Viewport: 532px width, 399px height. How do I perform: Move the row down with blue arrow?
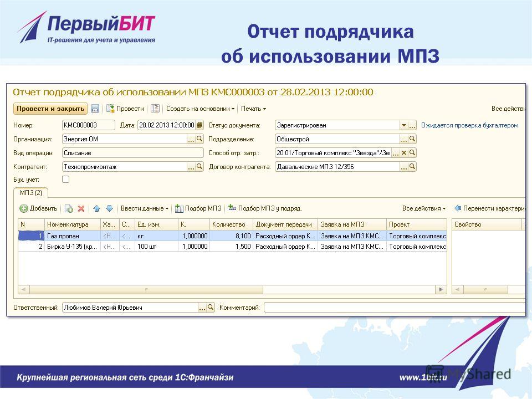tap(109, 208)
